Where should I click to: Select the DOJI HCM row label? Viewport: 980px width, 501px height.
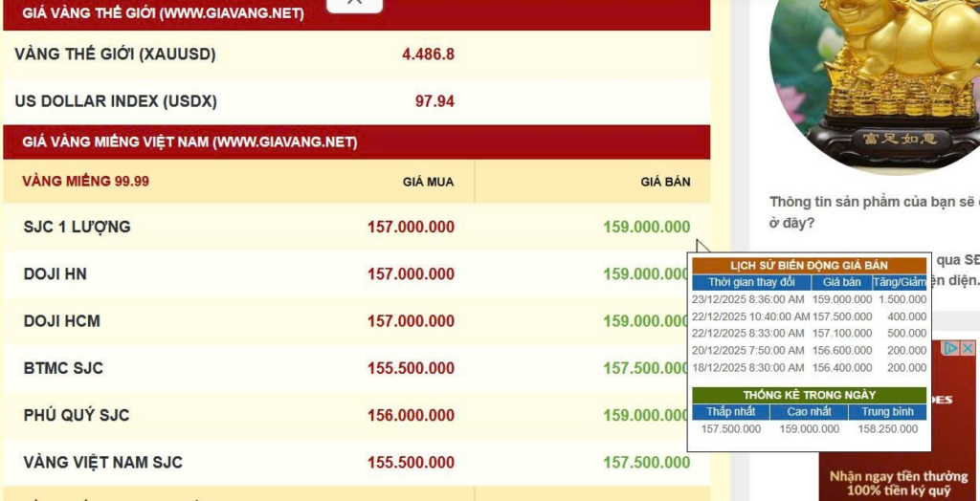tap(61, 321)
